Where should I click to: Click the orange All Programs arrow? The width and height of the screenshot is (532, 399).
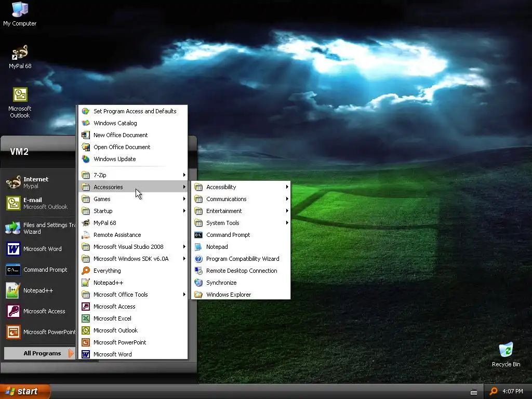click(71, 353)
